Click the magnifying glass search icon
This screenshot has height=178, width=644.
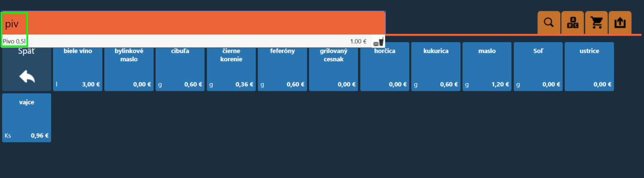click(x=549, y=23)
